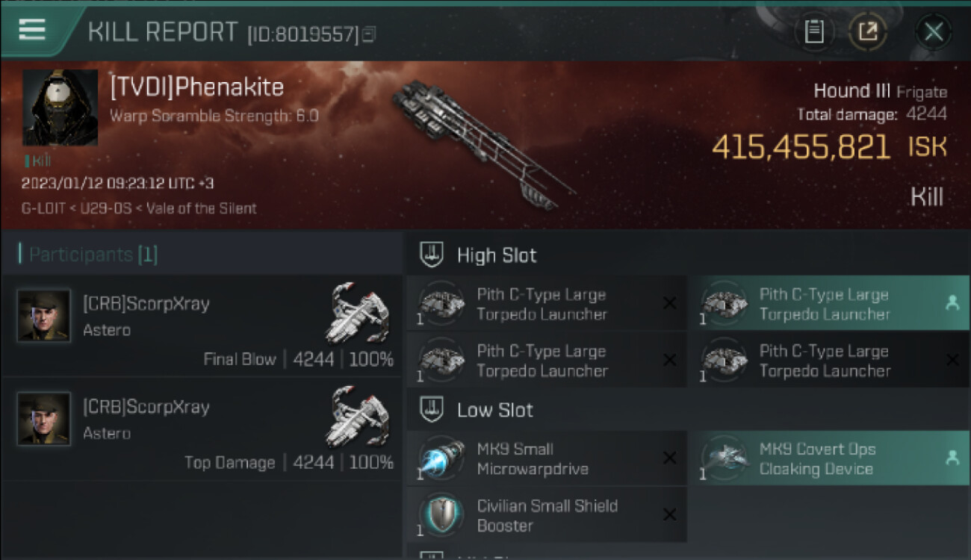The image size is (971, 560).
Task: Select the Hound III ship image
Action: click(483, 143)
